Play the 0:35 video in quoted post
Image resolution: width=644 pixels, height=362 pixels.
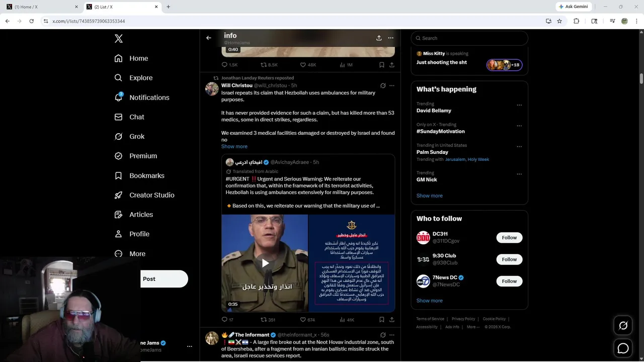click(x=265, y=263)
